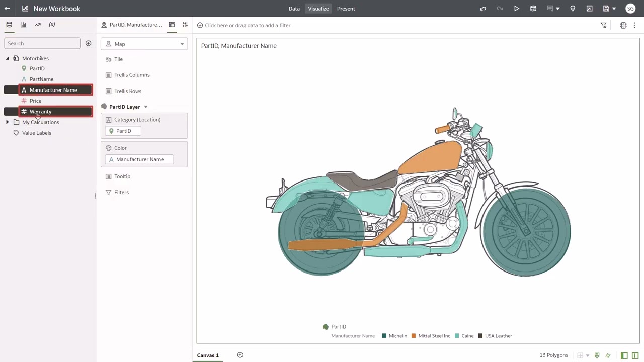Open the grammar panel layout icon
This screenshot has width=644, height=362.
pos(172,25)
